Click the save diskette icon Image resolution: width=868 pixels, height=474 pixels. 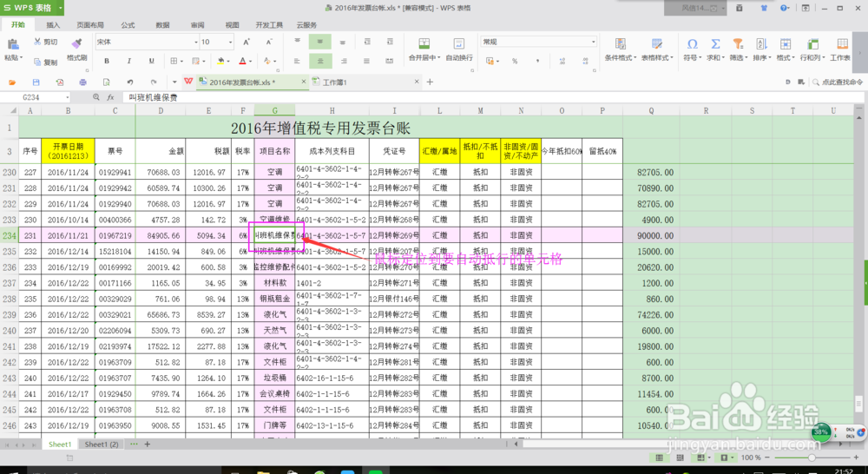(36, 82)
